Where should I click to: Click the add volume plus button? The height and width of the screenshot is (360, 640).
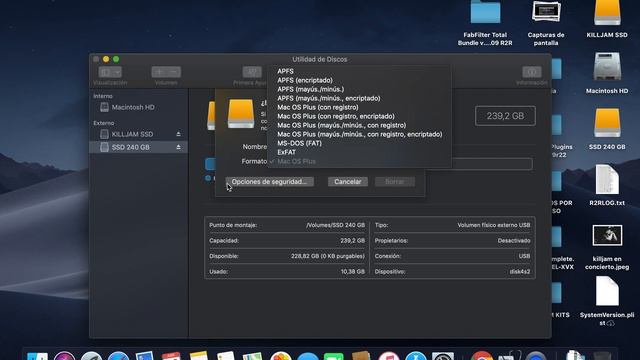(159, 72)
